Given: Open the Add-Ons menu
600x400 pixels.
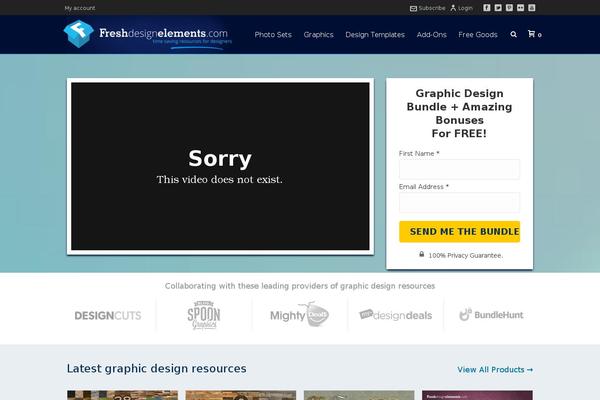Looking at the screenshot, I should tap(432, 34).
